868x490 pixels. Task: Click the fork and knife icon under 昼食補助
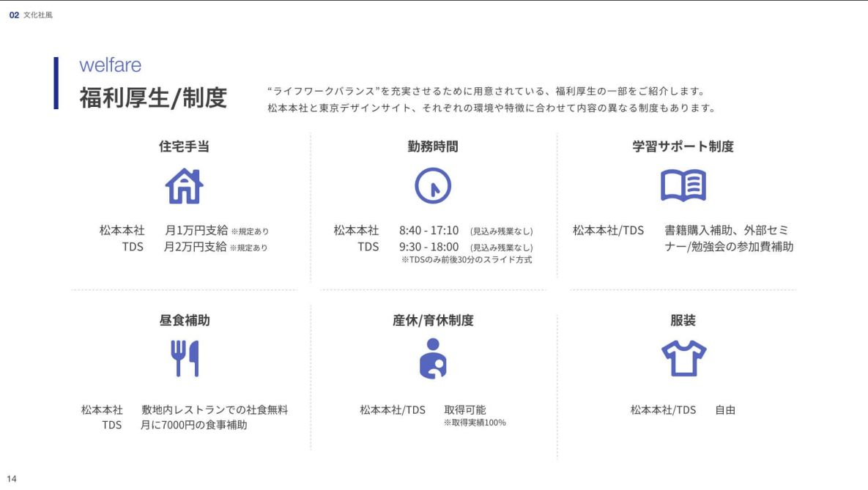pos(183,359)
